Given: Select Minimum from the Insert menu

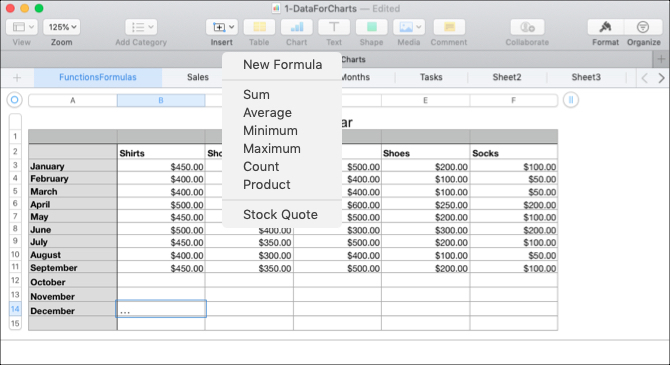Looking at the screenshot, I should (x=270, y=130).
